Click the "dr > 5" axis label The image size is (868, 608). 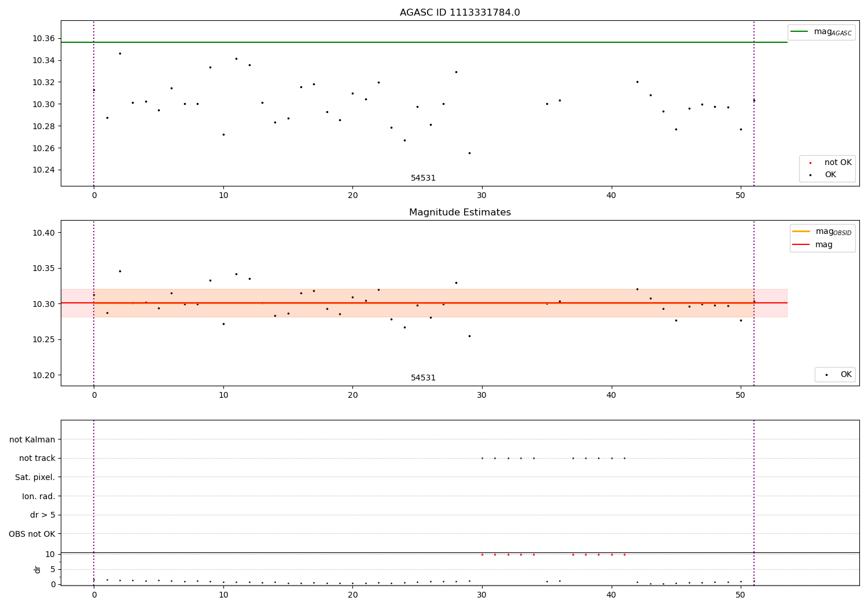click(43, 515)
